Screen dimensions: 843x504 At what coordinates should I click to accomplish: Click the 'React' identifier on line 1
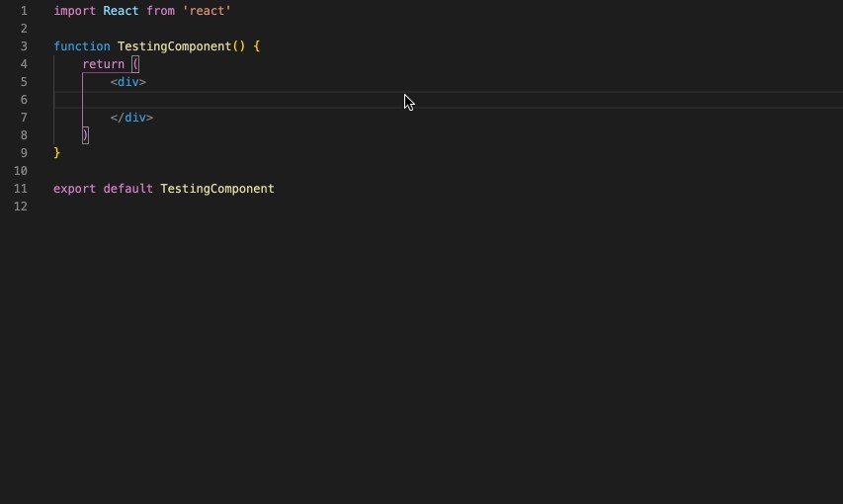click(x=121, y=11)
